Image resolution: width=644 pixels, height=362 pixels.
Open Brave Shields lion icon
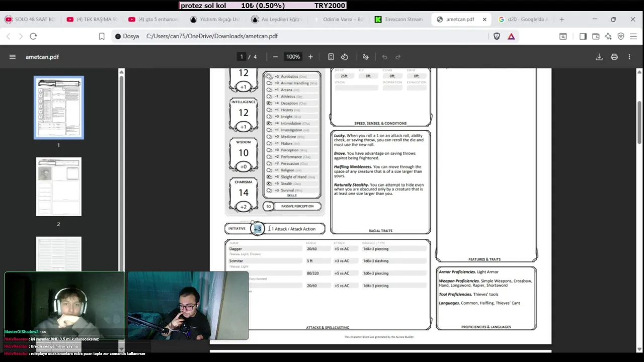click(497, 36)
